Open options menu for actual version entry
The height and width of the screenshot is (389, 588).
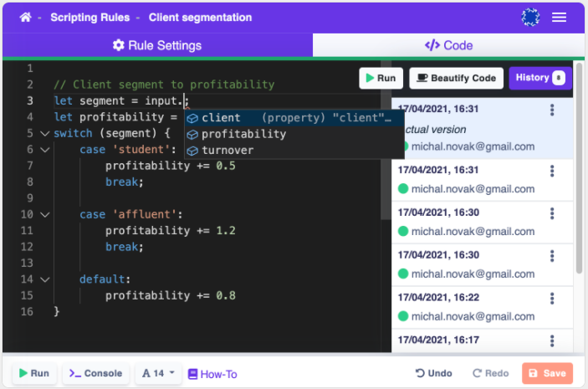click(x=552, y=110)
